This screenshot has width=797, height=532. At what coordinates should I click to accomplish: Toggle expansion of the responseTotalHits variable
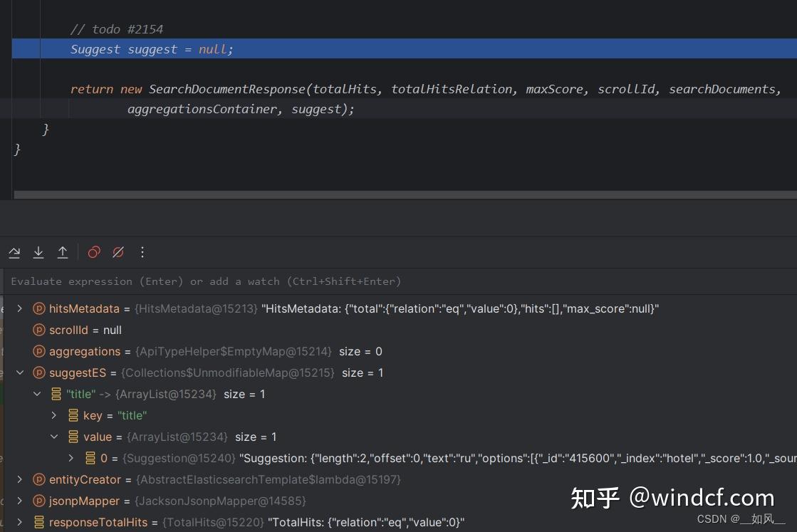pos(19,522)
